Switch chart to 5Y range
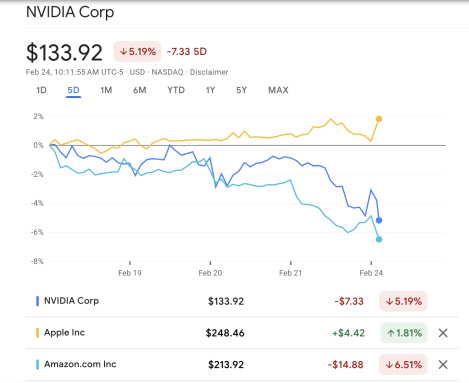 tap(242, 90)
